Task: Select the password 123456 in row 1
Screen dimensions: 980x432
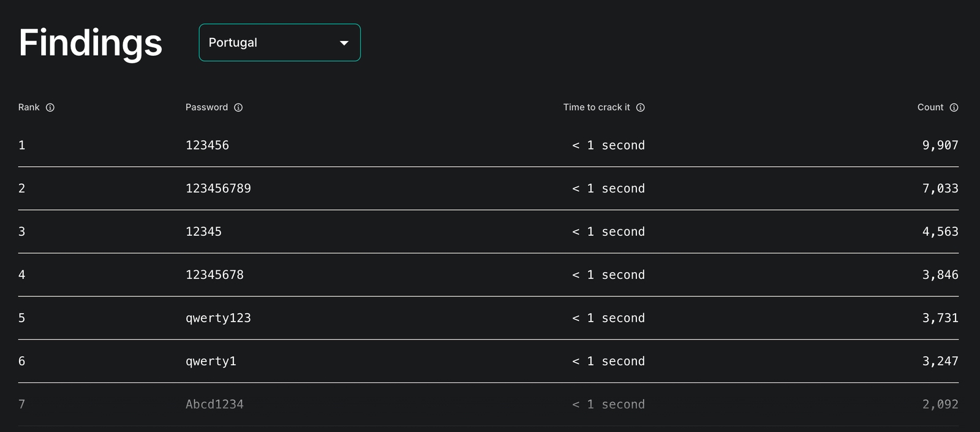Action: pyautogui.click(x=207, y=145)
